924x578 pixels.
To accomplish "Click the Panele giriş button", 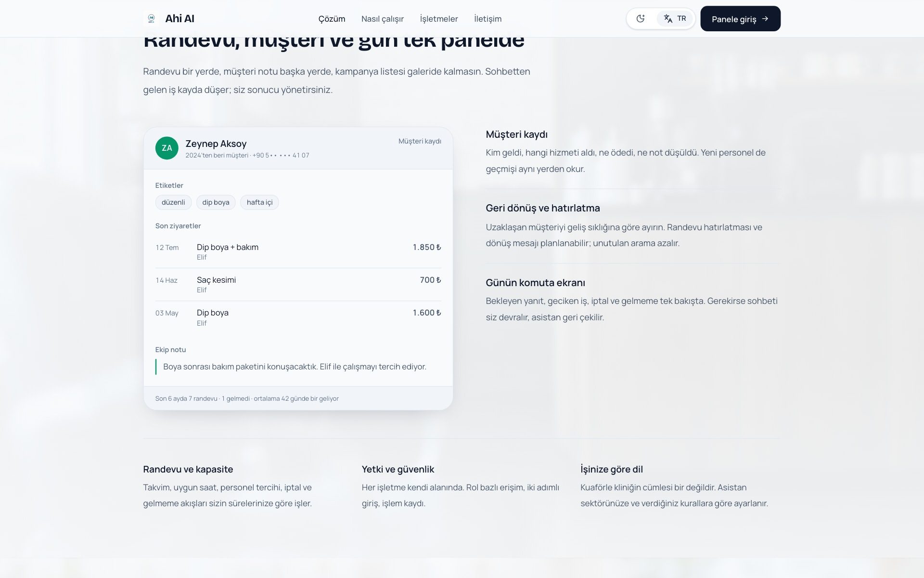I will 740,19.
